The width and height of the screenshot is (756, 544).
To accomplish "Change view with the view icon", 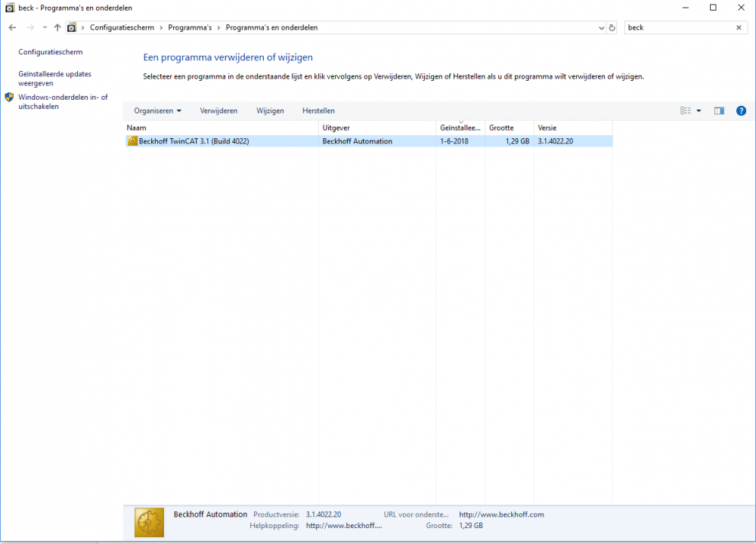I will [685, 111].
